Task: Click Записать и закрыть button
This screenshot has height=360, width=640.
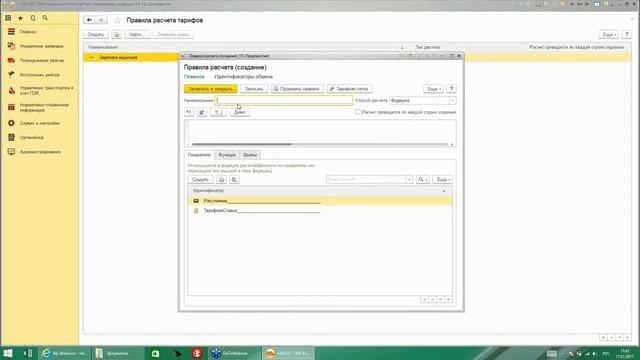Action: 211,89
